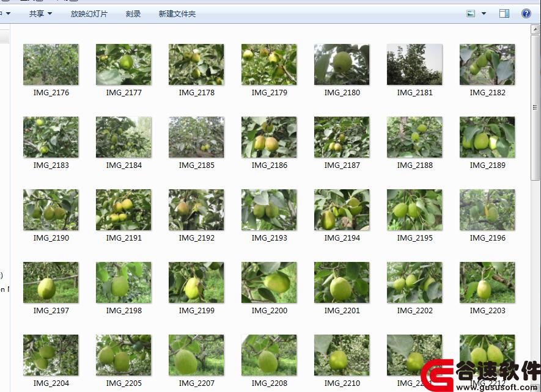
Task: Select the IMG_2184 thumbnail
Action: (x=123, y=137)
